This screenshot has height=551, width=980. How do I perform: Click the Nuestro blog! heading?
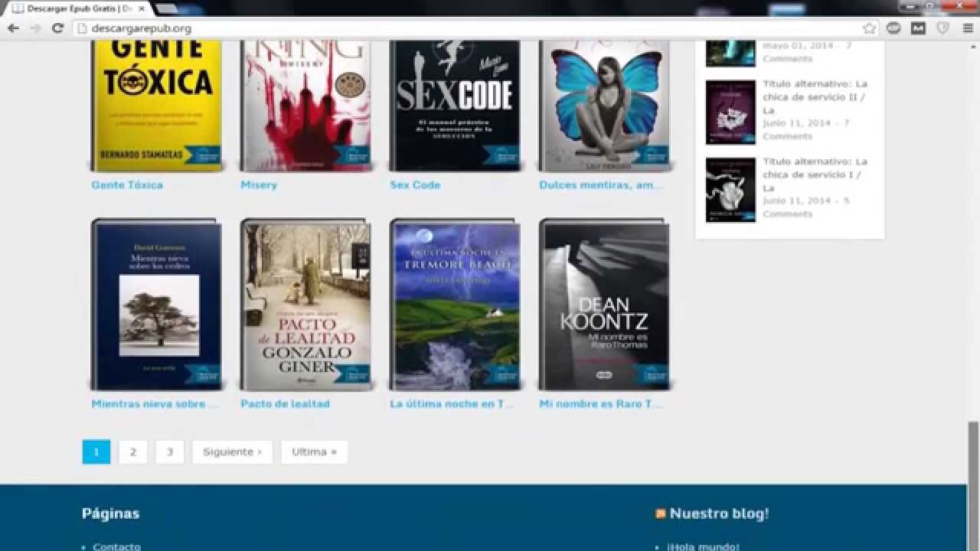(719, 514)
